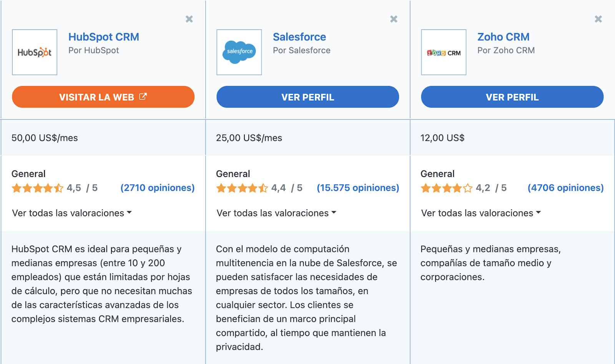The image size is (615, 364).
Task: Click the Zoho CRM logo image
Action: coord(444,52)
